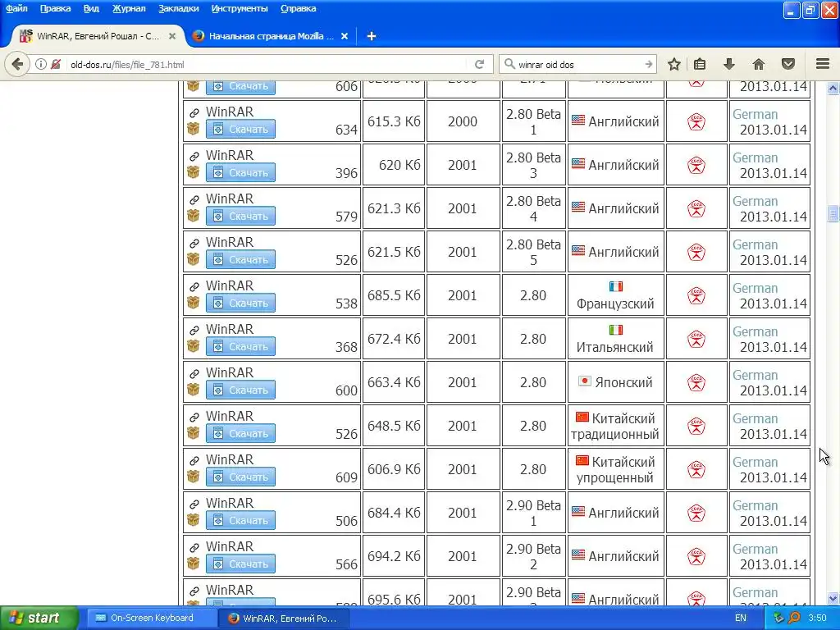Click flag beside Китайский традиционный
This screenshot has width=840, height=630.
pos(582,417)
